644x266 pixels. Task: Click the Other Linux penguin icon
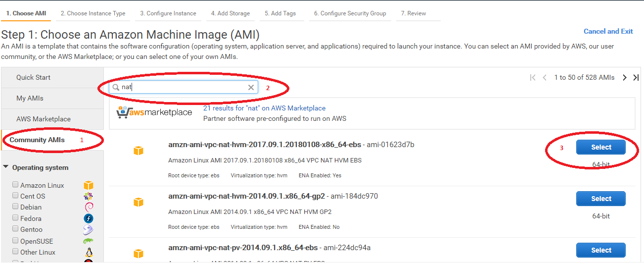click(x=89, y=252)
